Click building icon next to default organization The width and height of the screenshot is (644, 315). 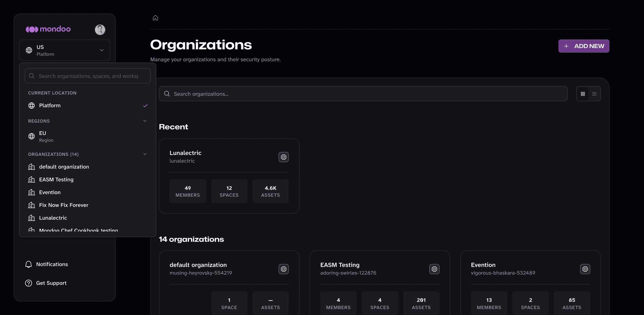click(31, 167)
